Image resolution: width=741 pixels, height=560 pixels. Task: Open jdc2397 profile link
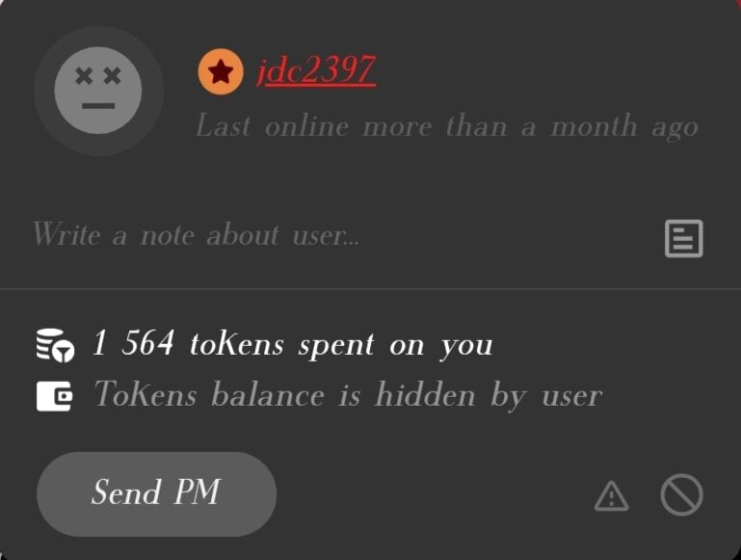click(316, 71)
